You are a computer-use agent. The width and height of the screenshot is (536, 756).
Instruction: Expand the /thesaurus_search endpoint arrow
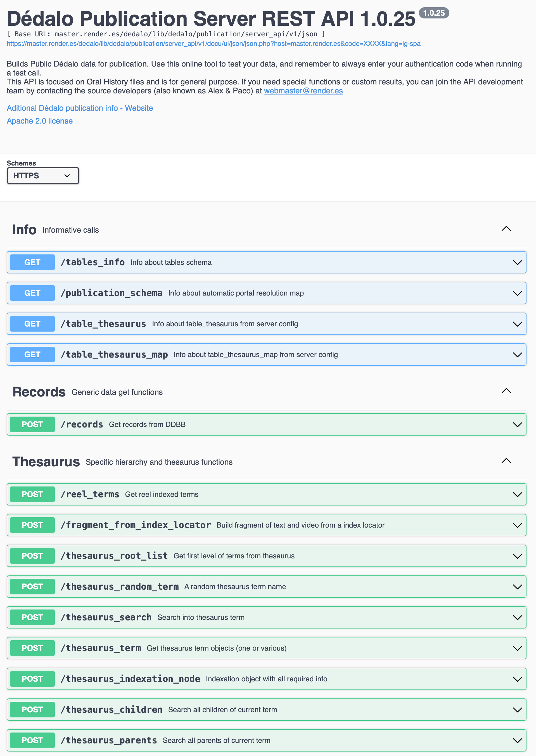517,617
